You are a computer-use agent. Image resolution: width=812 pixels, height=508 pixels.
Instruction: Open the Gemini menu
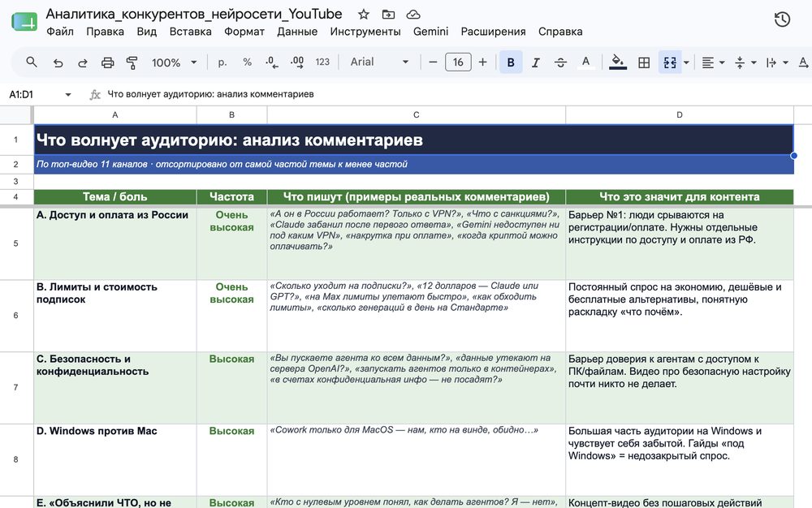[431, 32]
